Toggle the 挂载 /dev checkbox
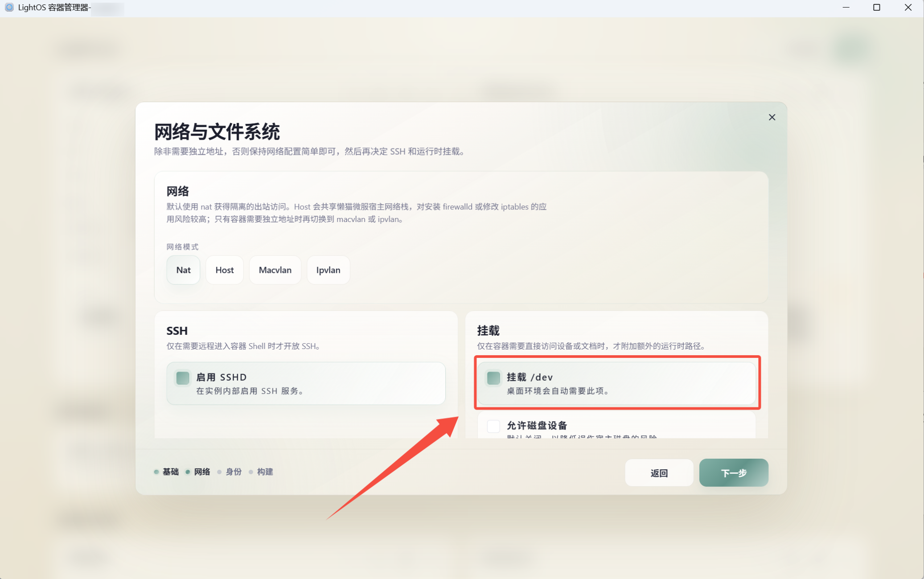This screenshot has width=924, height=579. (x=493, y=378)
